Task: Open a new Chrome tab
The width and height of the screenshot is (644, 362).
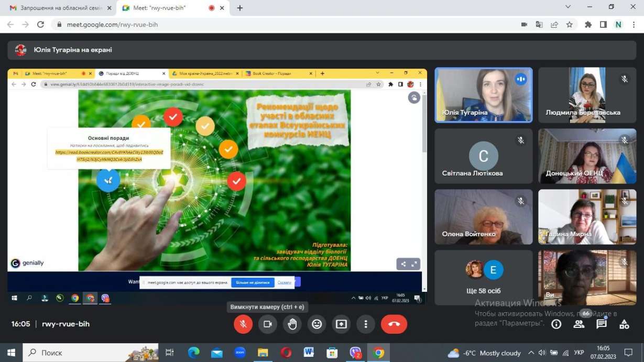Action: [240, 8]
